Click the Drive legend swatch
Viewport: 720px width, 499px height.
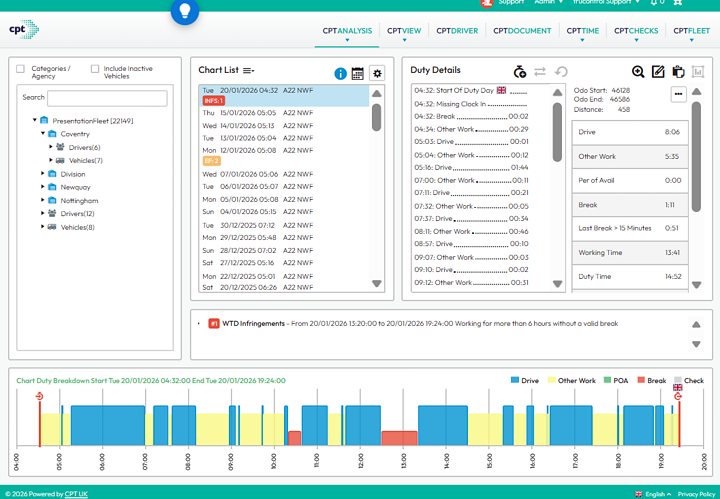coord(515,380)
